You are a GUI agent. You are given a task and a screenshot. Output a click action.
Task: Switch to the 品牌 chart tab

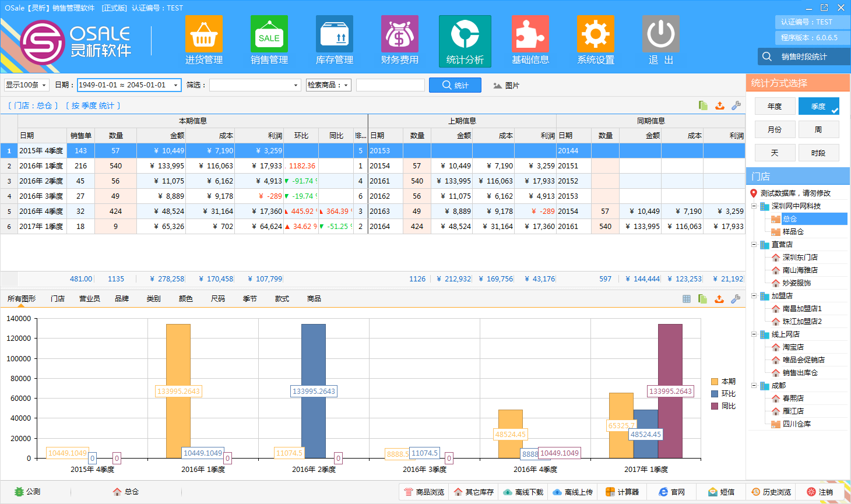tap(122, 299)
